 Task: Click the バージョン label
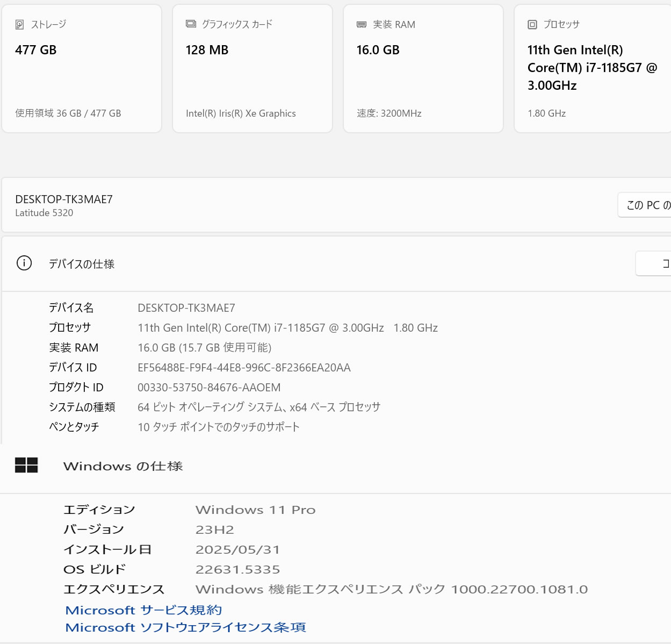coord(94,529)
